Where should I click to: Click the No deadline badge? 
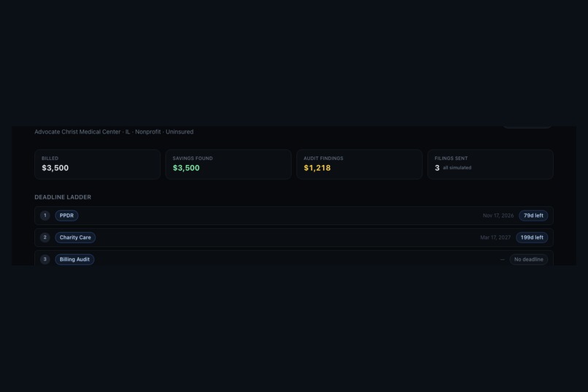coord(528,259)
